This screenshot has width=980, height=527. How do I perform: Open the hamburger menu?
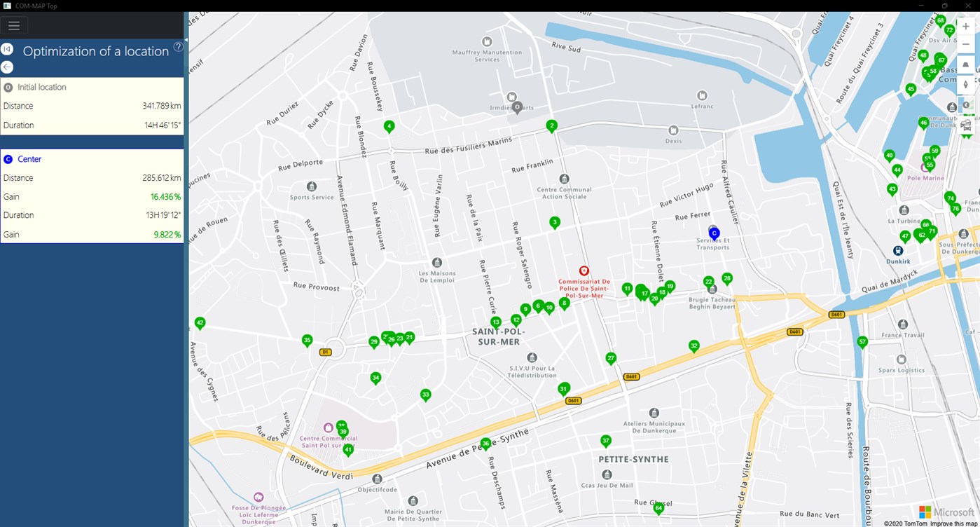(14, 25)
